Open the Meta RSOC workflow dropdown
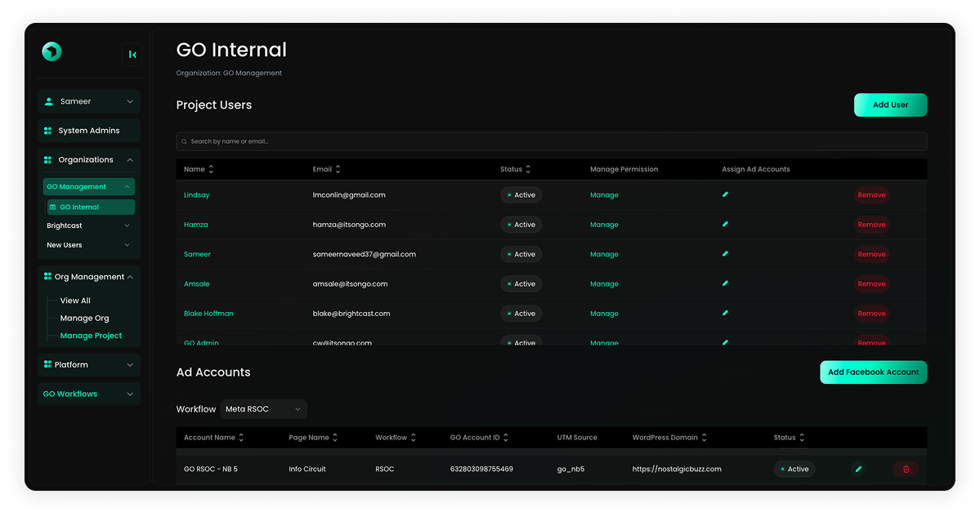 (263, 409)
